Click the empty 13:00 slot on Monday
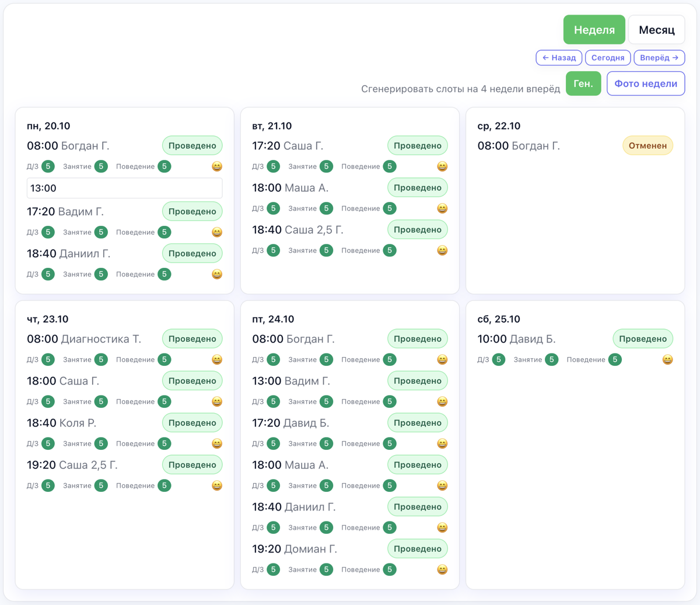This screenshot has width=700, height=605. pyautogui.click(x=124, y=188)
